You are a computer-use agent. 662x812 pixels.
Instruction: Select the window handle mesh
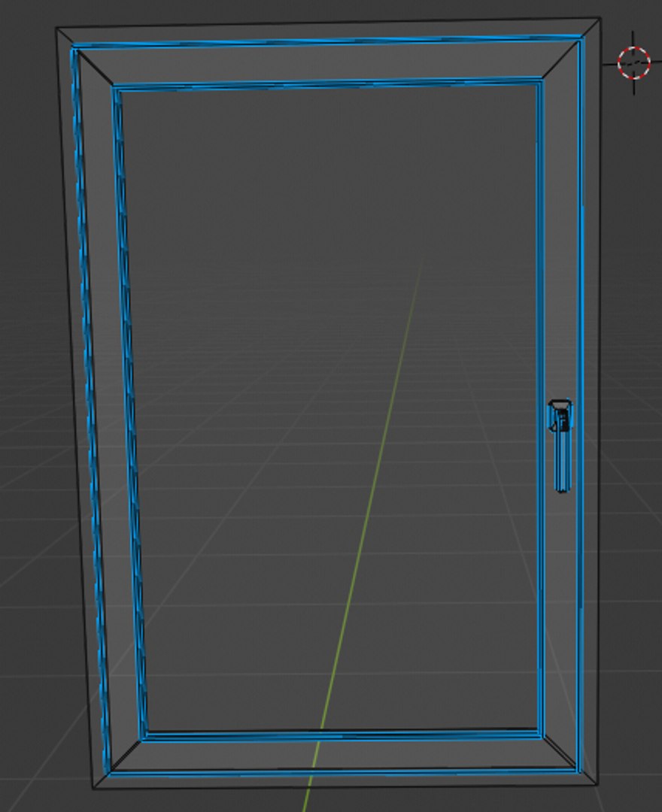(x=561, y=446)
